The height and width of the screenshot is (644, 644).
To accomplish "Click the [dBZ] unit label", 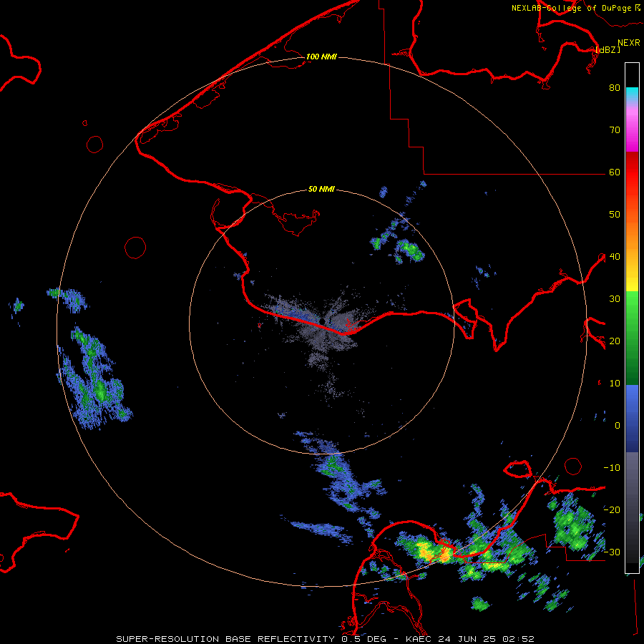I will click(608, 50).
